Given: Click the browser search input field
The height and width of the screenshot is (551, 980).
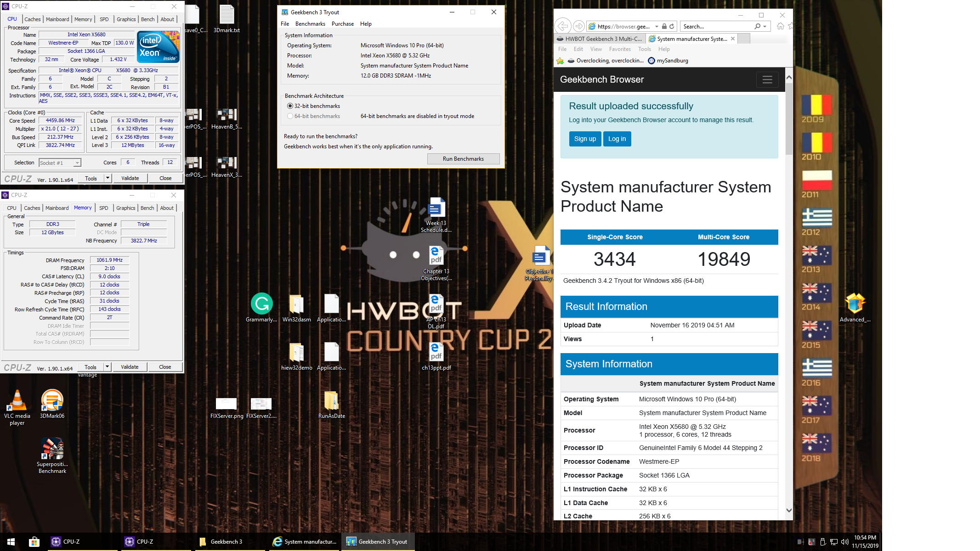Looking at the screenshot, I should coord(717,27).
